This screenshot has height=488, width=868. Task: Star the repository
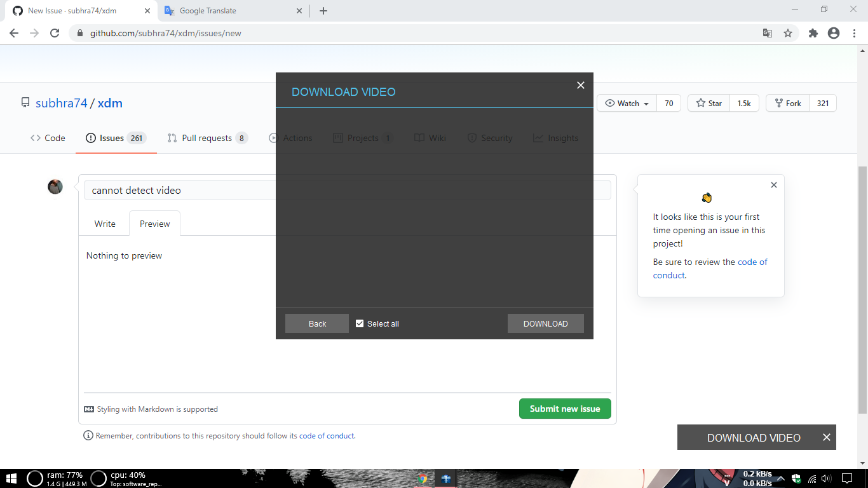tap(709, 103)
